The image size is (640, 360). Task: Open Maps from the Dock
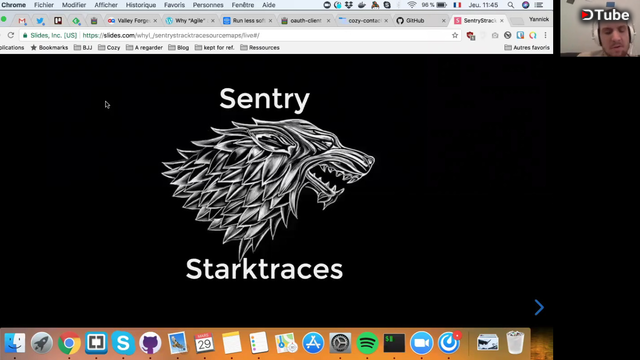coord(286,342)
